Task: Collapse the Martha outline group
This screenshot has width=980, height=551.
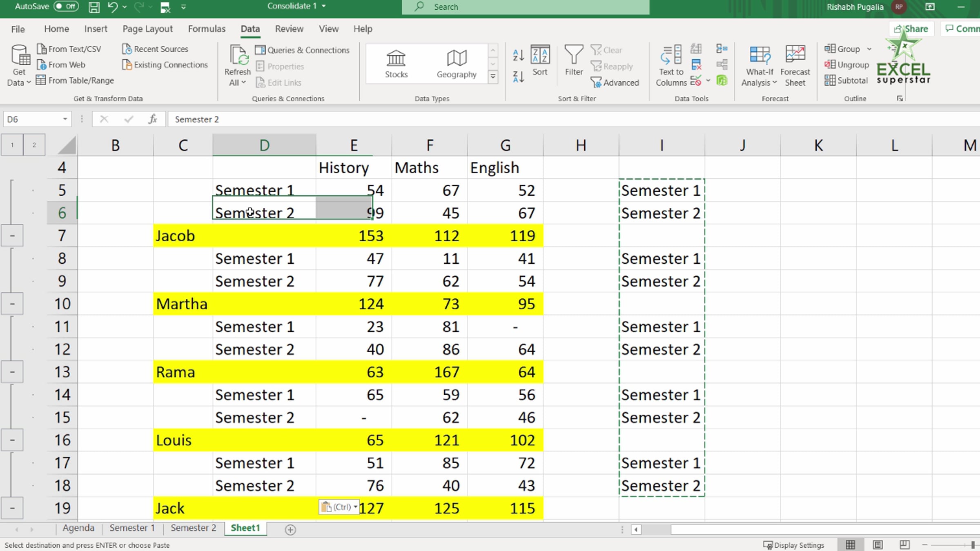Action: click(12, 304)
